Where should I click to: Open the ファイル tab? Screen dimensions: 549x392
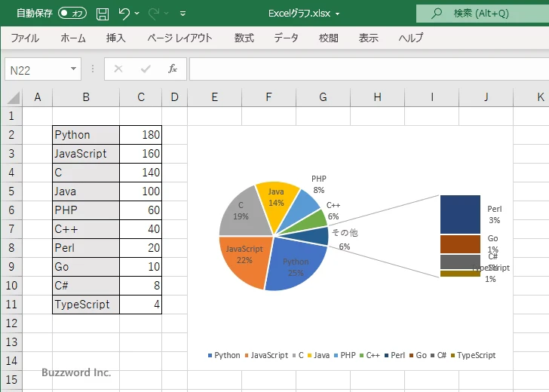(25, 38)
